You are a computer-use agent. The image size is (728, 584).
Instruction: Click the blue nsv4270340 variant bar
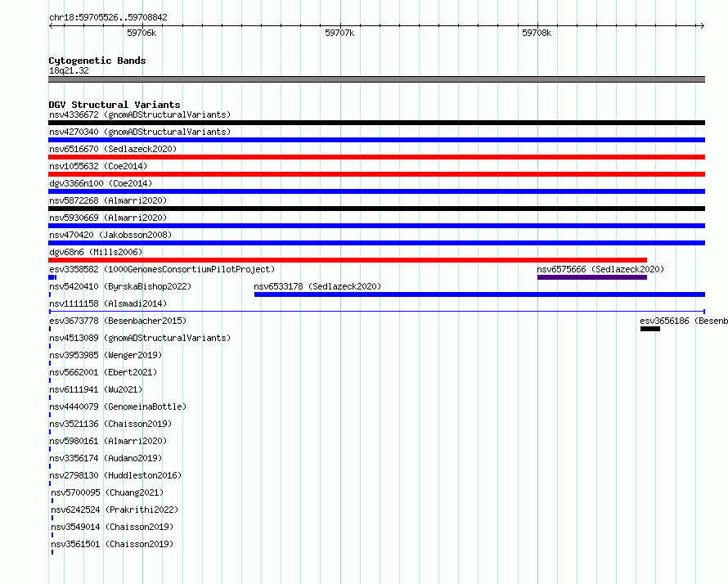376,140
